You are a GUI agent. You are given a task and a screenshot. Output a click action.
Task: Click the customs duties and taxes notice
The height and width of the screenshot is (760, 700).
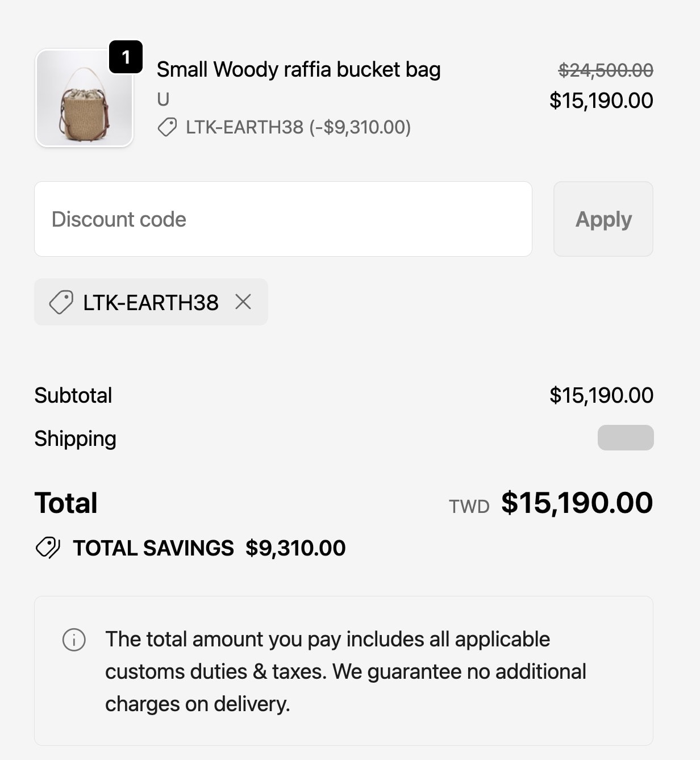point(344,671)
